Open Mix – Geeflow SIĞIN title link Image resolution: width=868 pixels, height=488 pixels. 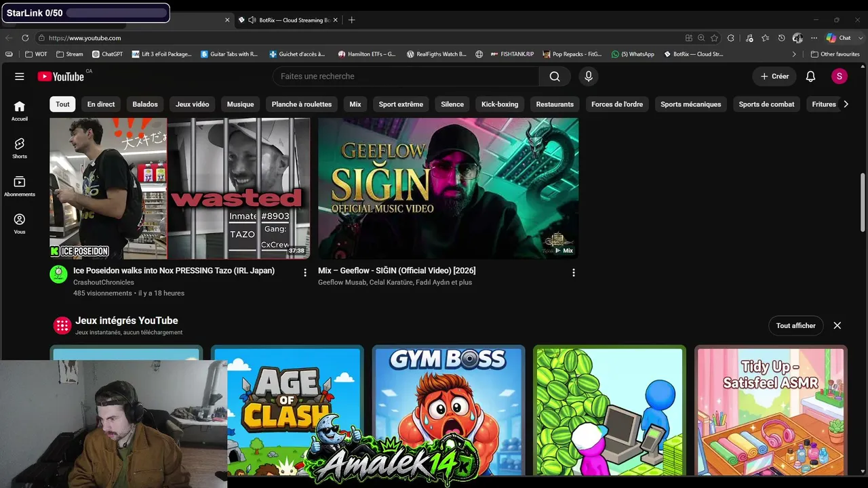(397, 270)
